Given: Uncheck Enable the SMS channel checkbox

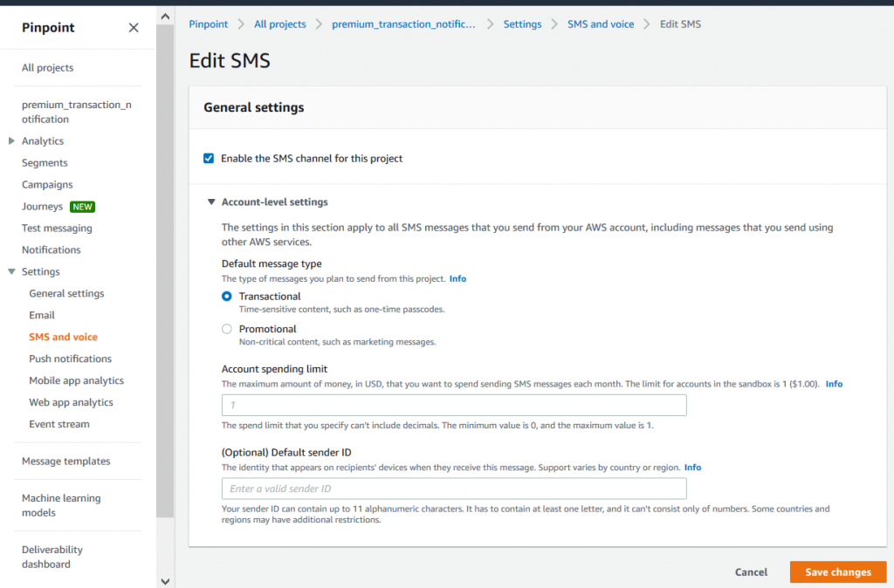Looking at the screenshot, I should tap(209, 159).
